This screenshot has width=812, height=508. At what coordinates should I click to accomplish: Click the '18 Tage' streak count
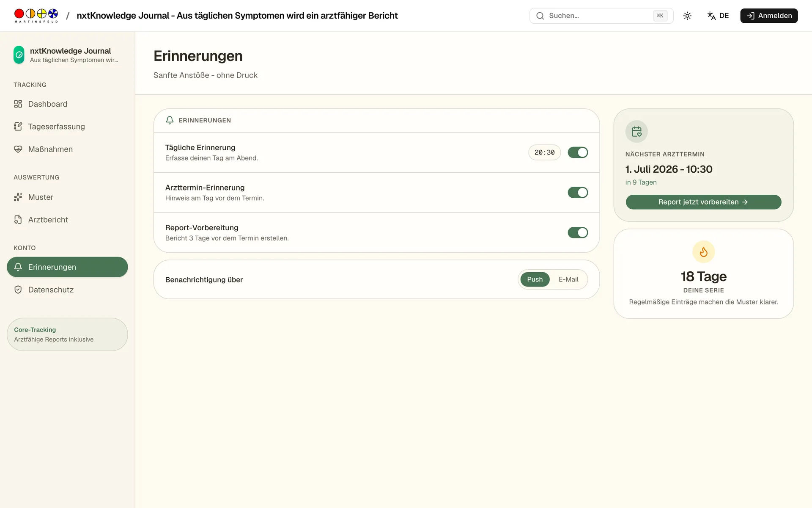pyautogui.click(x=704, y=276)
